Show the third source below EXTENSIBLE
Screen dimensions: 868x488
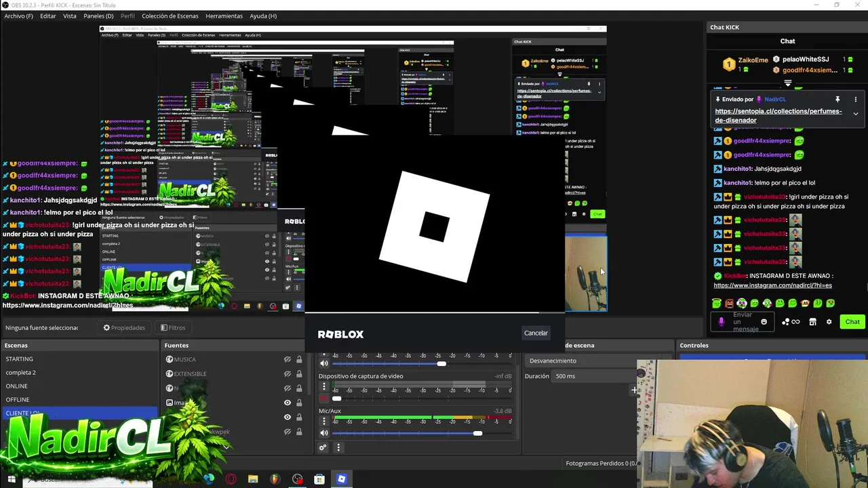(x=288, y=388)
